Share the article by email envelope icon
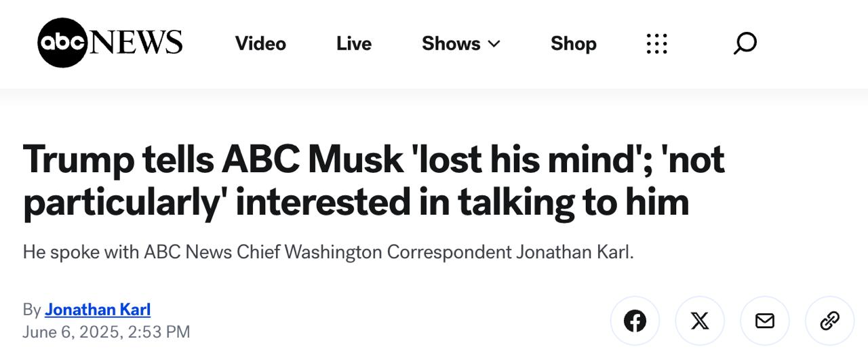Viewport: 868px width, 362px height. click(765, 321)
